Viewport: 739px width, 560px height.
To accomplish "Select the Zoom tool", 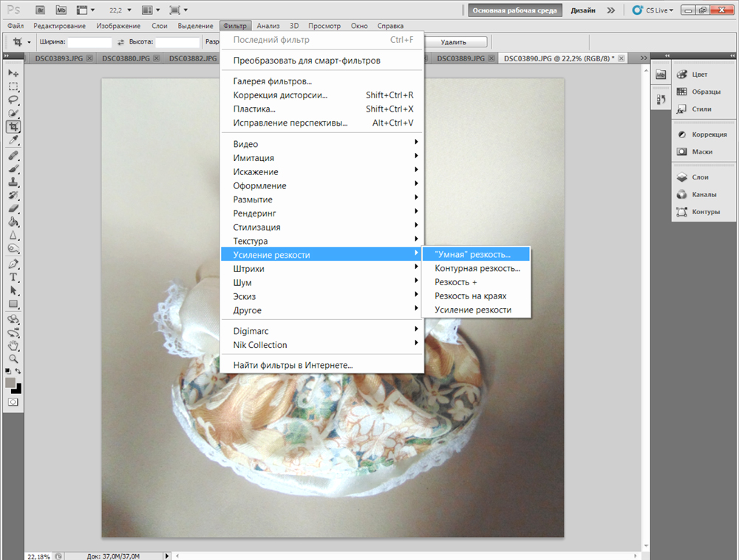I will click(x=13, y=359).
